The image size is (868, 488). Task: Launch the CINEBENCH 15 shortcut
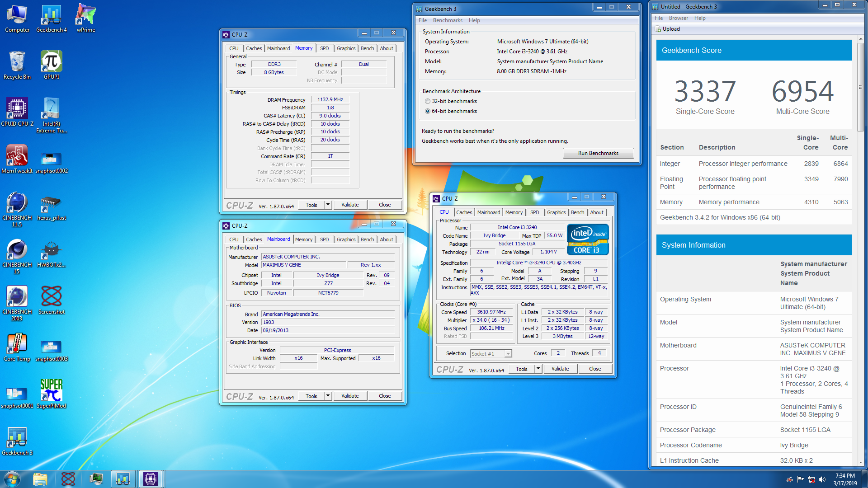tap(17, 257)
